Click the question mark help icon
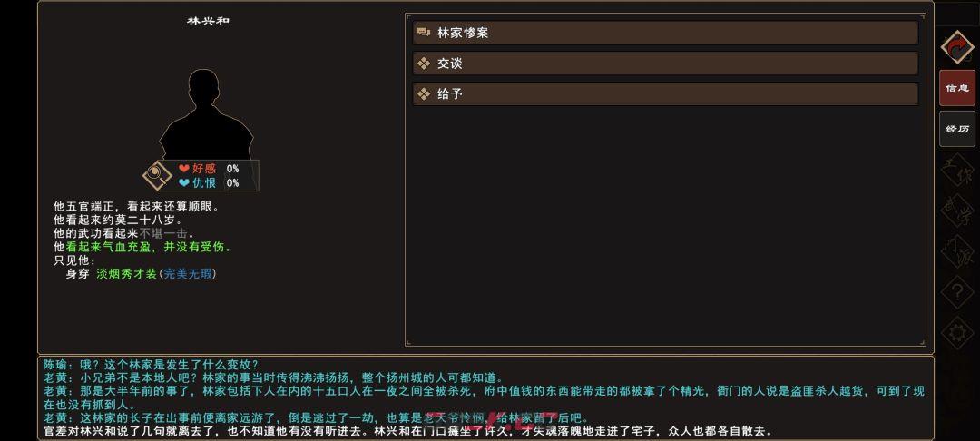980x441 pixels. coord(957,291)
